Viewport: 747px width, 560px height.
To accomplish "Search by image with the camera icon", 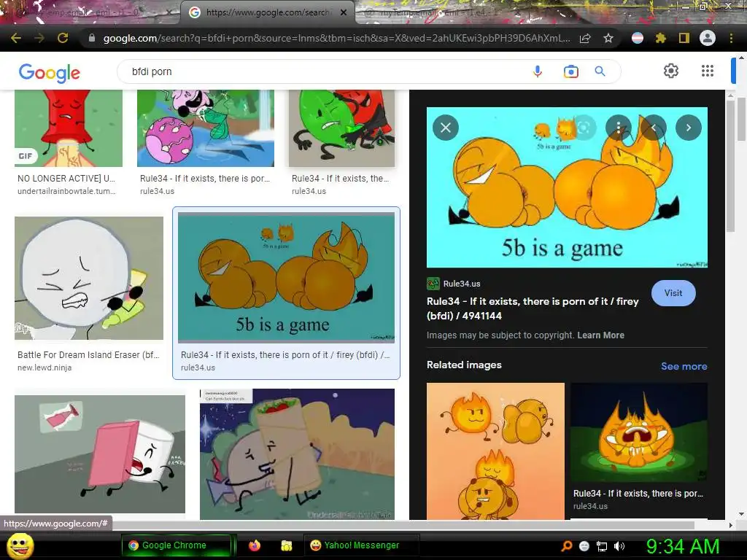I will [570, 71].
